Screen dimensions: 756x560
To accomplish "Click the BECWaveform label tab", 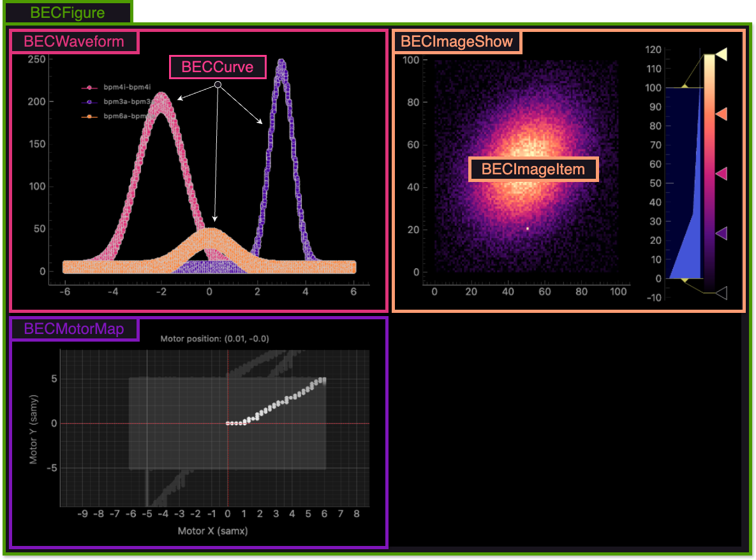I will tap(74, 42).
